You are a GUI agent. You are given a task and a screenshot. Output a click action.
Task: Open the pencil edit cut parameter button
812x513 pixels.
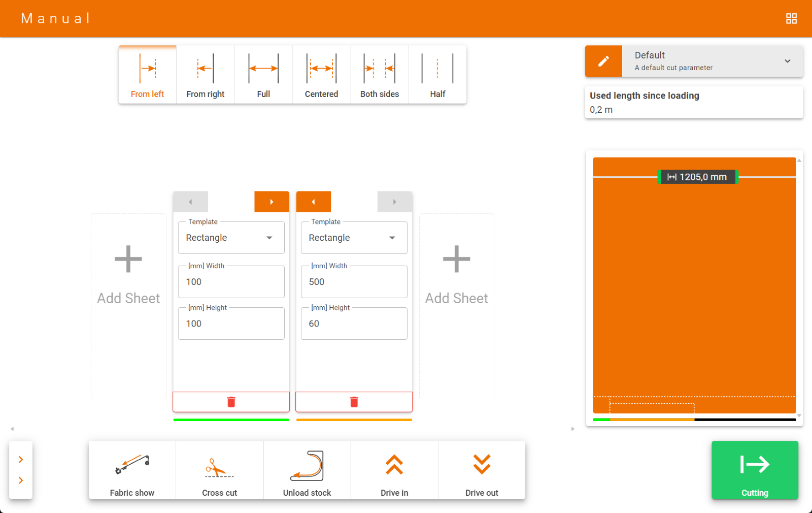click(x=603, y=61)
